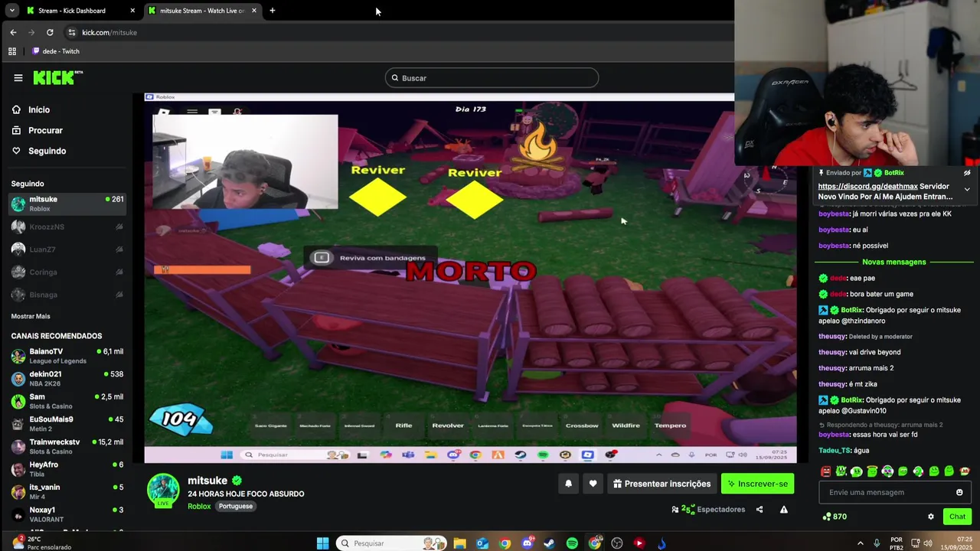Screen dimensions: 980x551
Task: Open Discord from the taskbar
Action: (x=527, y=543)
